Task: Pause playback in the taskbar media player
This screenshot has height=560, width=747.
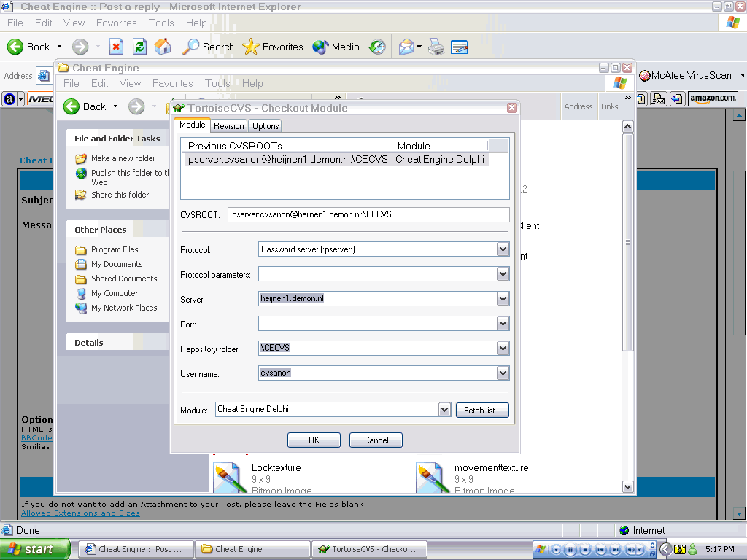Action: coord(570,550)
